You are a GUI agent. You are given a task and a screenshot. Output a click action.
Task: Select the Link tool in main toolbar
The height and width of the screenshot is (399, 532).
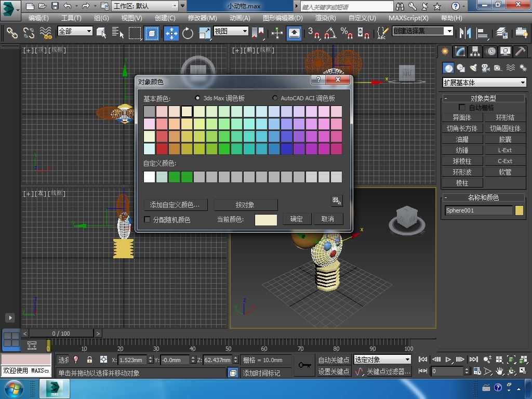pos(12,33)
